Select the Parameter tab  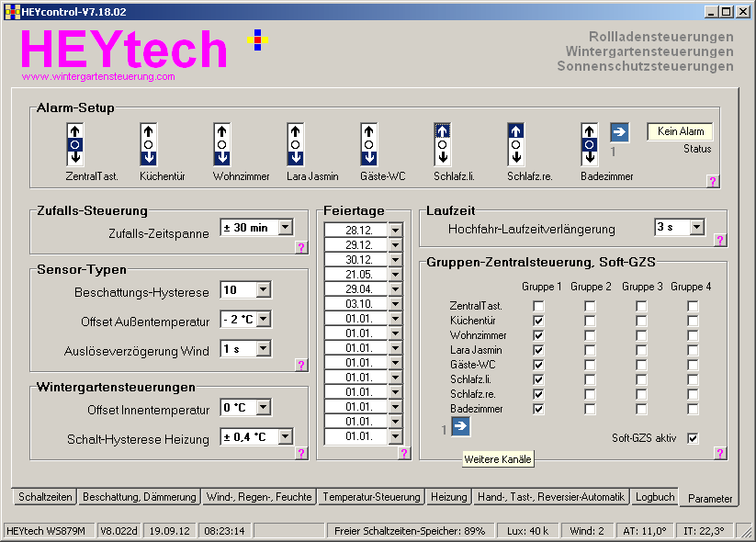pos(710,498)
